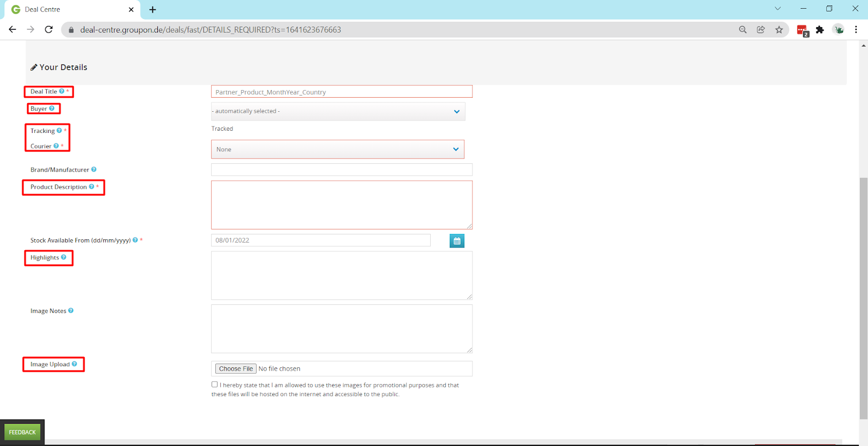Screen dimensions: 868x446
Task: Click the browser address bar URL
Action: click(x=210, y=30)
